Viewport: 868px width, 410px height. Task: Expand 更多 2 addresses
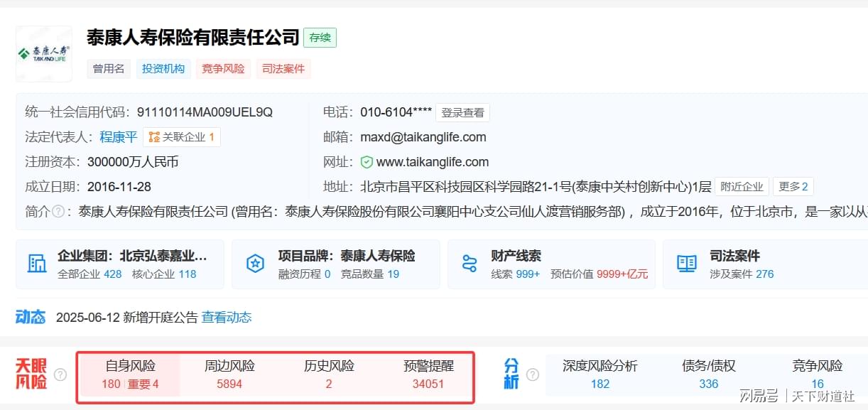[x=793, y=187]
